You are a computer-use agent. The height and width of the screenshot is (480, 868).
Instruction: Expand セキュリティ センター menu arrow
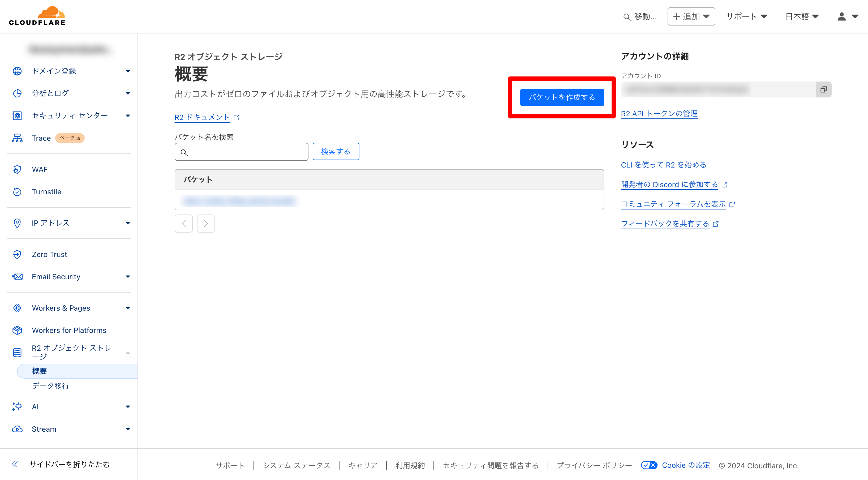(128, 115)
